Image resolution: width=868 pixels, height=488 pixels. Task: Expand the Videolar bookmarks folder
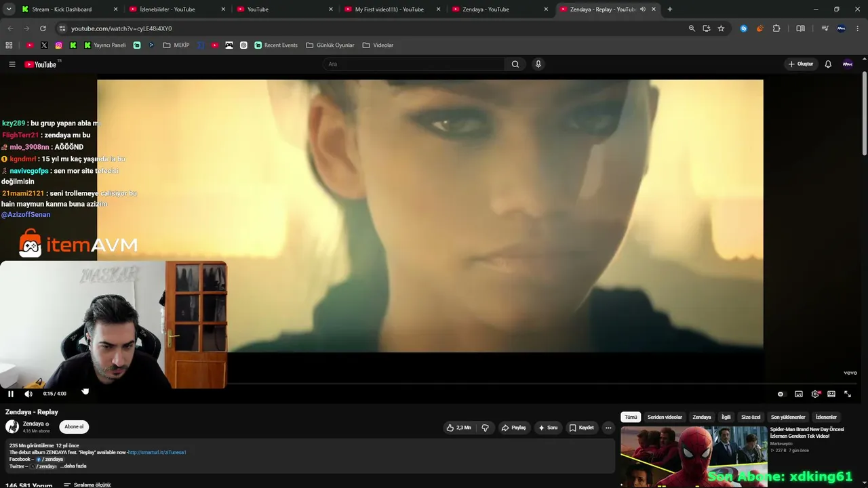tap(378, 45)
